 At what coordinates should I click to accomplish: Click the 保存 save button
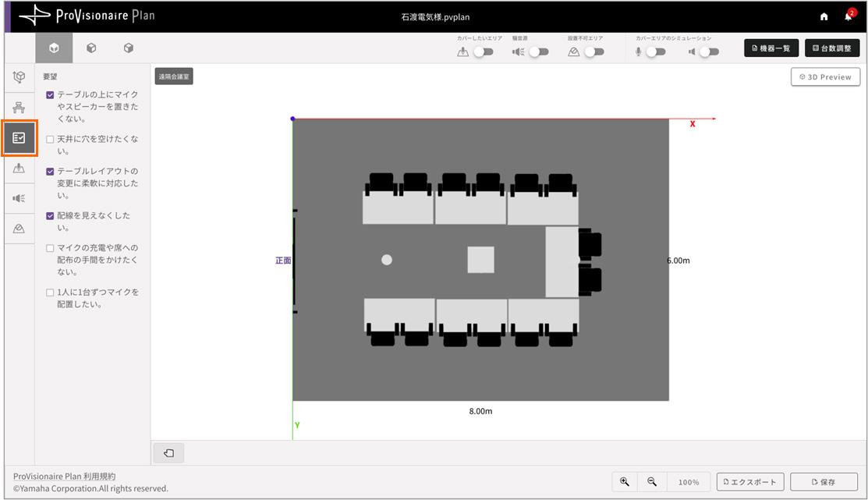824,482
